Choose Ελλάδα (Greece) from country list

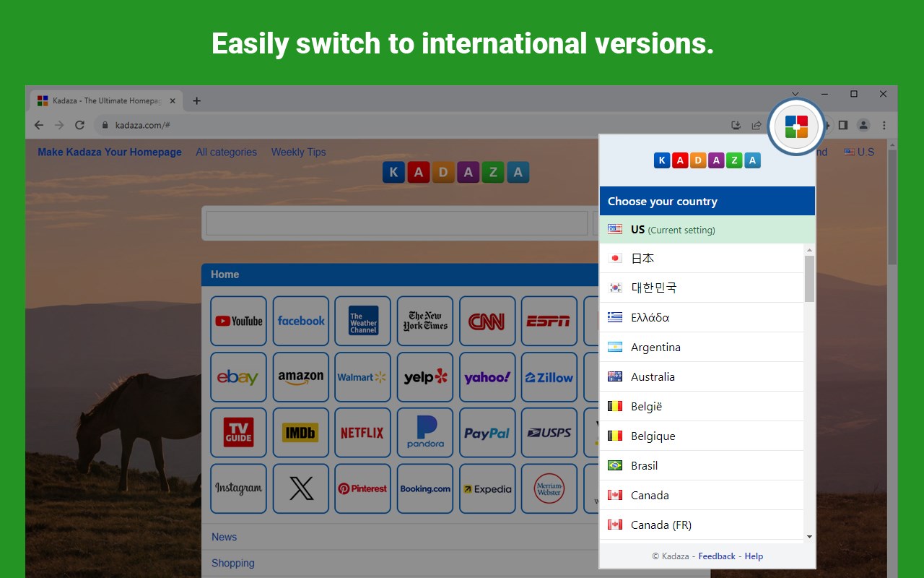tap(701, 317)
